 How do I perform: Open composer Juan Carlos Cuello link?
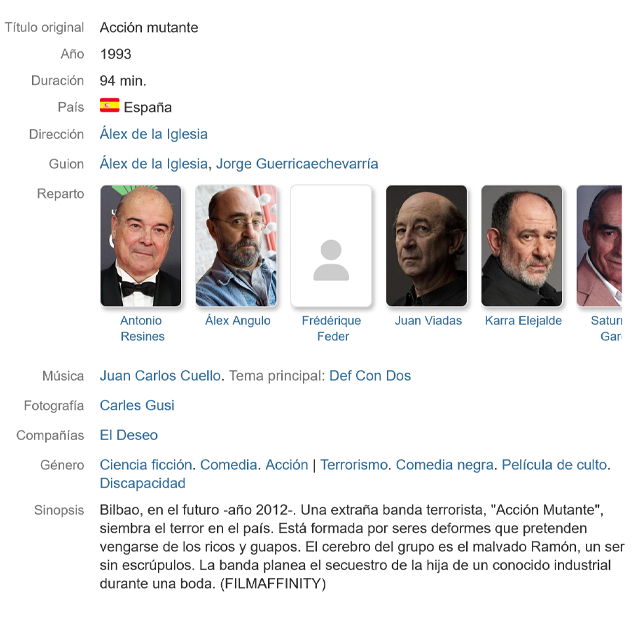coord(160,376)
